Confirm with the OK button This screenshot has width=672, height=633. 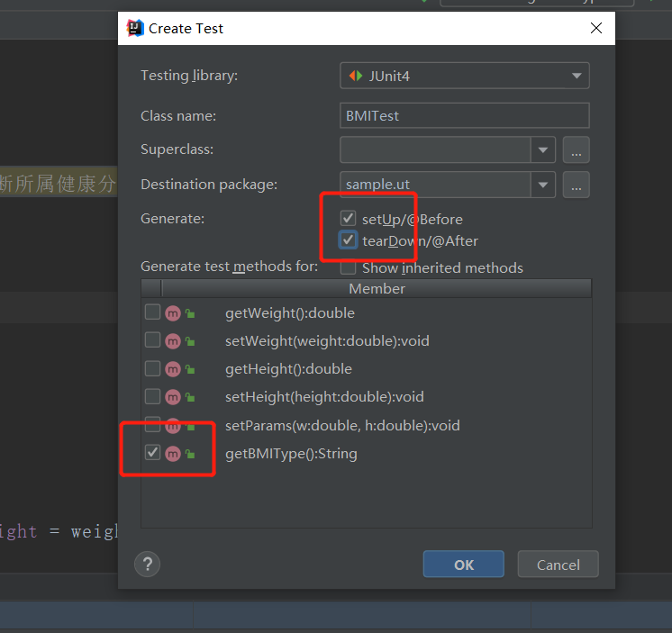[x=464, y=564]
